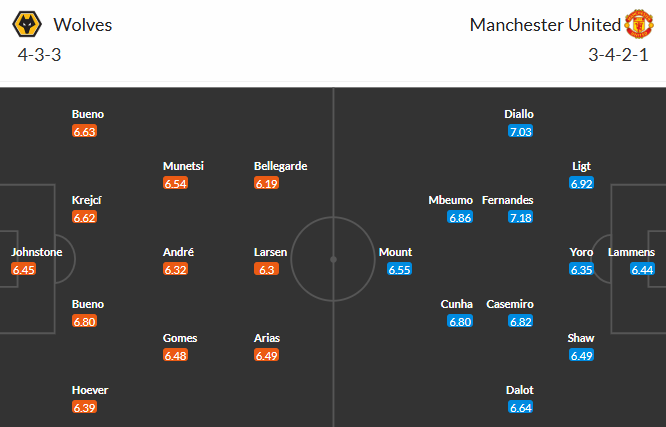Open the Wolves team name link
The height and width of the screenshot is (427, 666).
pyautogui.click(x=82, y=25)
